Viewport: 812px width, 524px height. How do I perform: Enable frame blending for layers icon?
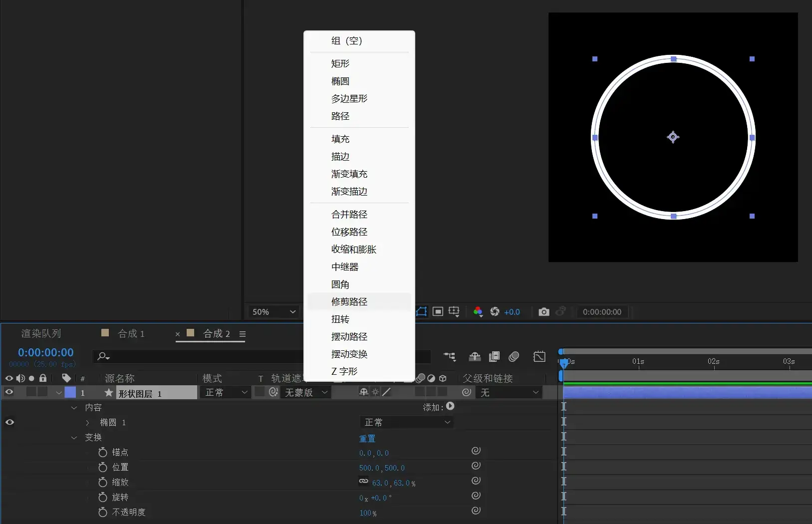(494, 356)
